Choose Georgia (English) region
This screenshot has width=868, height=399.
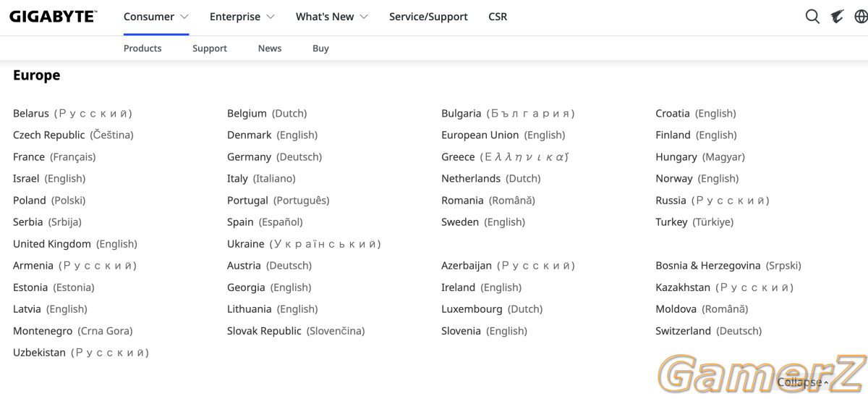click(x=269, y=287)
